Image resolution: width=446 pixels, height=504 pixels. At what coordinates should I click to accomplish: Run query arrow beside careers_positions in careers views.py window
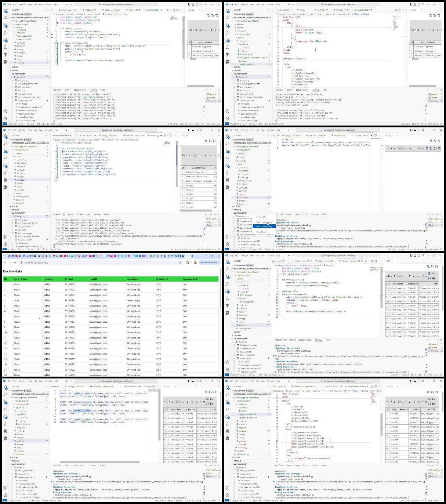coord(47,101)
